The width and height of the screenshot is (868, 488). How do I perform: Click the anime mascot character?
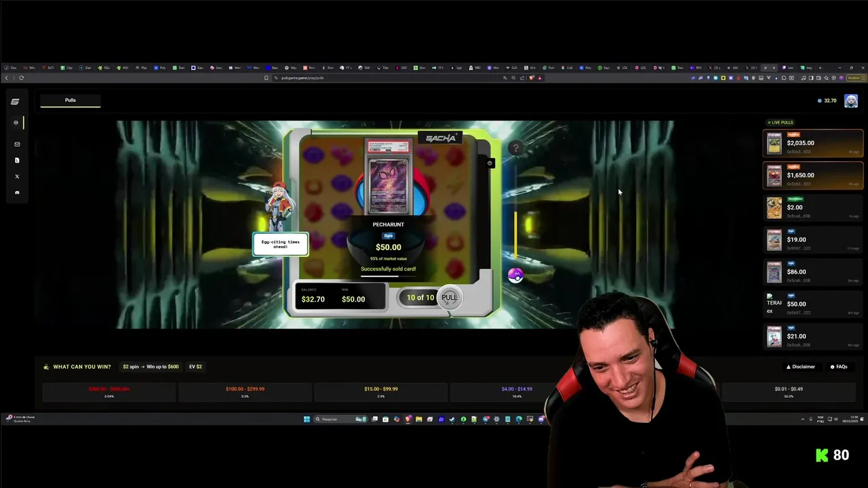tap(280, 207)
